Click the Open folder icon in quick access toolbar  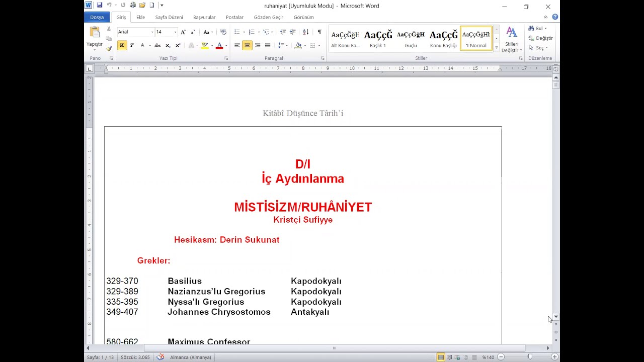(142, 5)
